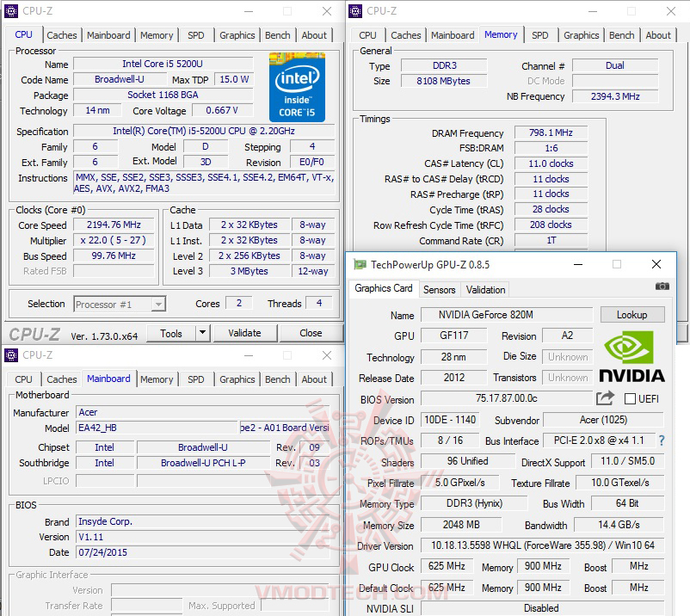
Task: Select Bench tab in the Mainboard CPU-Z window
Action: click(x=278, y=379)
